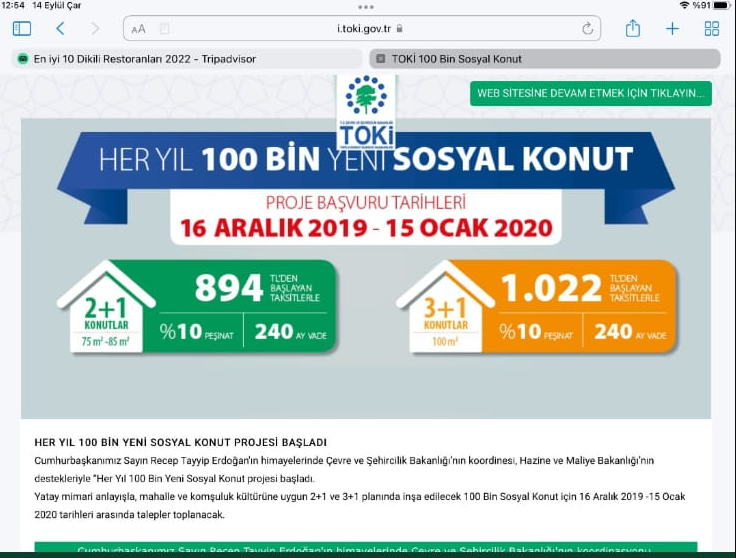Click the green 894 TL installment panel
736x558 pixels.
pyautogui.click(x=239, y=306)
